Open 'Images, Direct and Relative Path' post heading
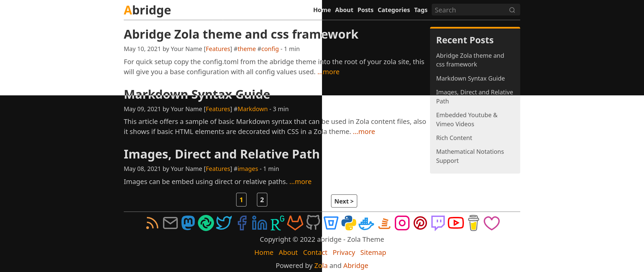 click(x=221, y=154)
